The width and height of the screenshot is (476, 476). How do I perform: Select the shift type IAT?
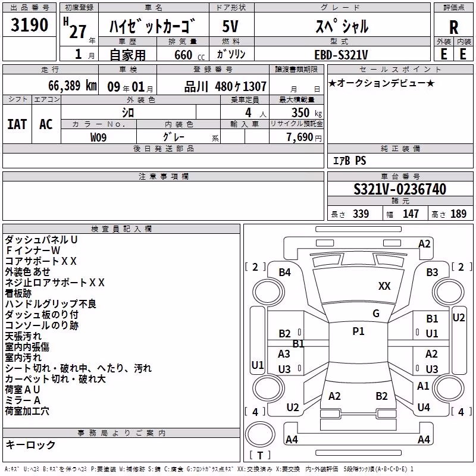point(17,124)
